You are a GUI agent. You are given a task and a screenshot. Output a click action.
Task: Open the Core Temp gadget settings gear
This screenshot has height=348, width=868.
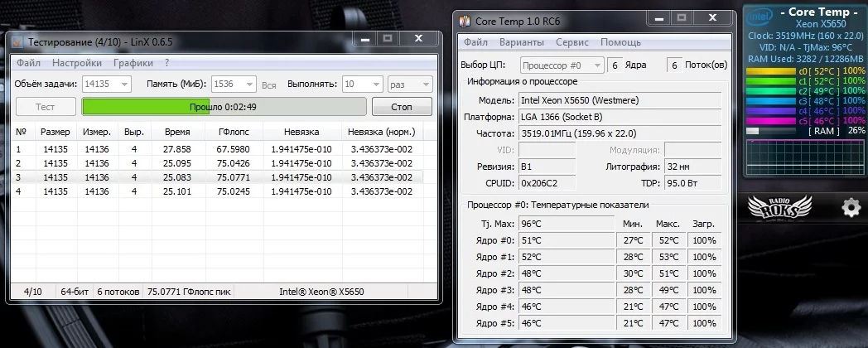[851, 208]
